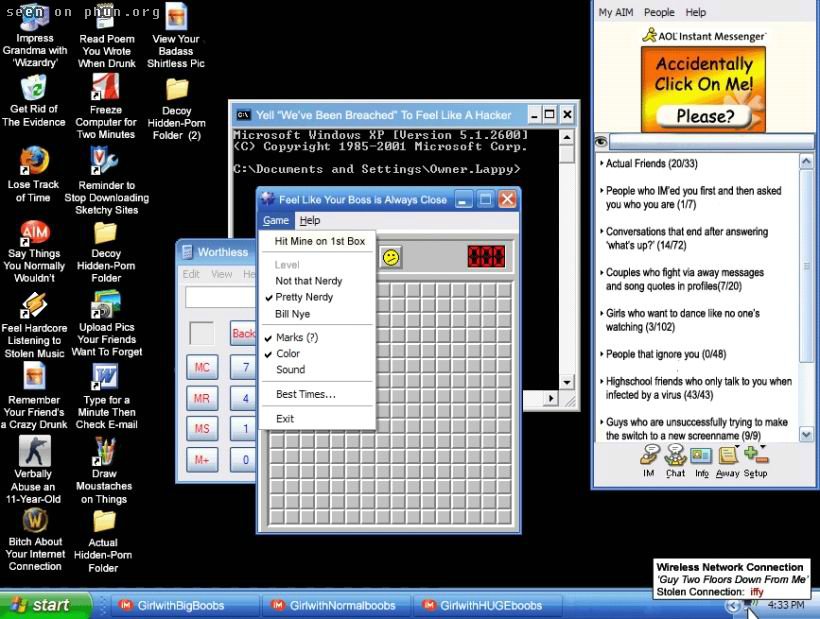Click command prompt scroll up arrow
Viewport: 820px width, 619px height.
click(566, 137)
